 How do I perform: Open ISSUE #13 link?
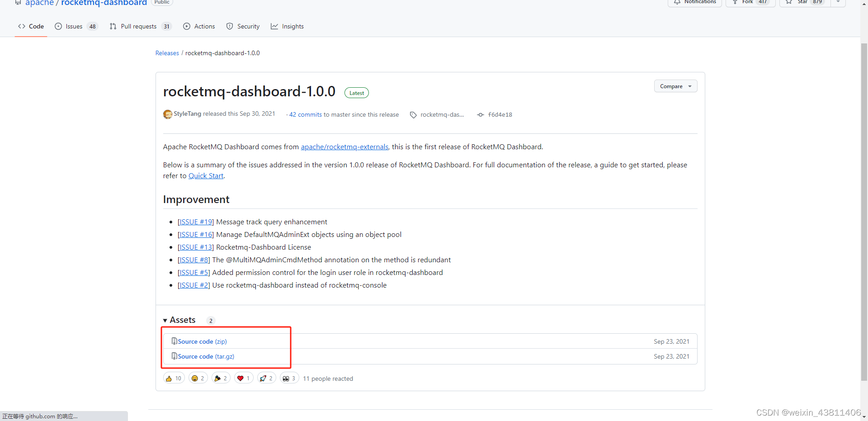(196, 247)
